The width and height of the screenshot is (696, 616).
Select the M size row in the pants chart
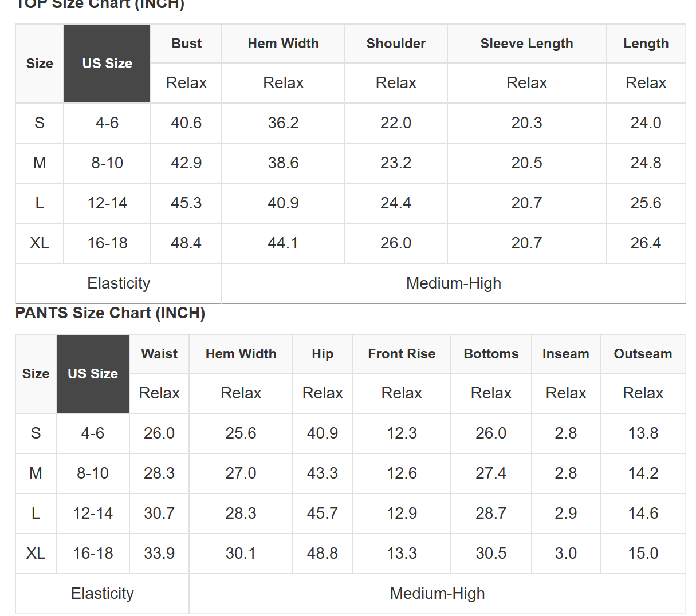[351, 473]
